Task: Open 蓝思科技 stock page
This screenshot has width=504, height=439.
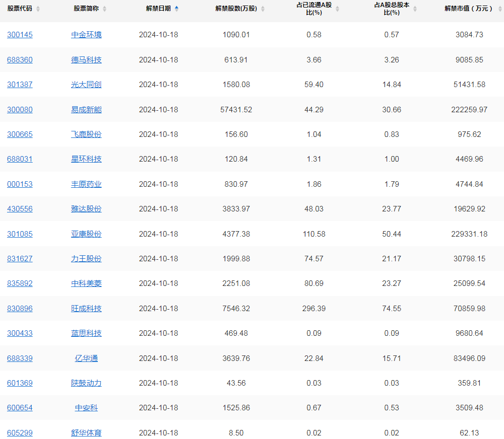Action: pos(86,333)
